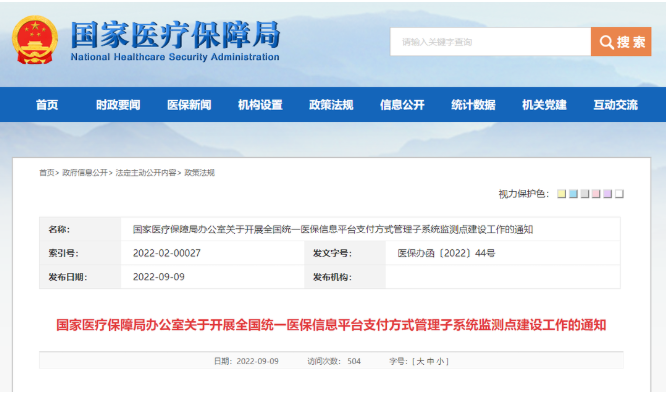The image size is (667, 393).
Task: Open the 信息公开 navigation item
Action: pos(402,105)
